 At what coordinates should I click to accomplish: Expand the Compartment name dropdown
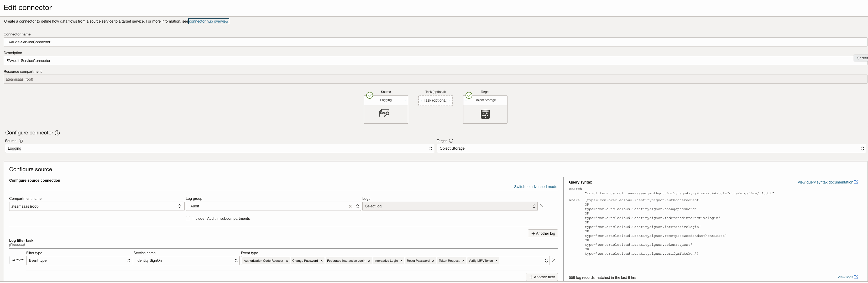(x=96, y=207)
